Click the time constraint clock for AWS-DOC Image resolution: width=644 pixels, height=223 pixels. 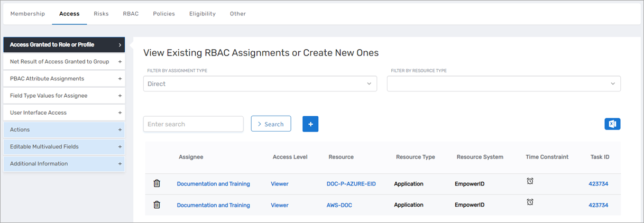tap(530, 202)
